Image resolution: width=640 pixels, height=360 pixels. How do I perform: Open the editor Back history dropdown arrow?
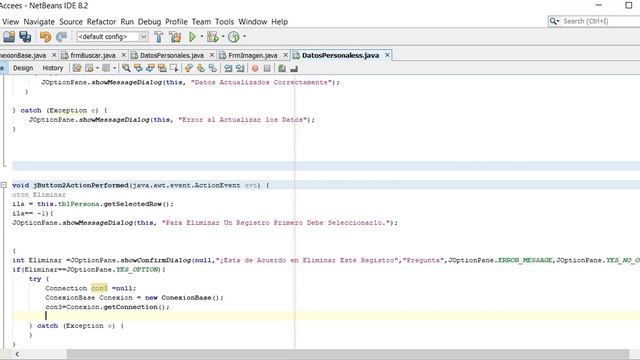click(98, 68)
